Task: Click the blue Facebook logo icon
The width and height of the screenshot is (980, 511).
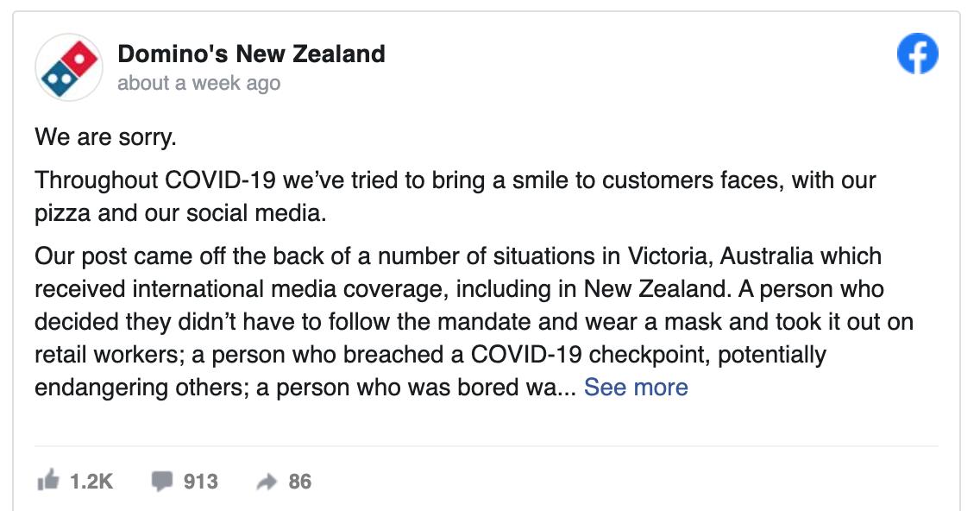Action: click(918, 54)
